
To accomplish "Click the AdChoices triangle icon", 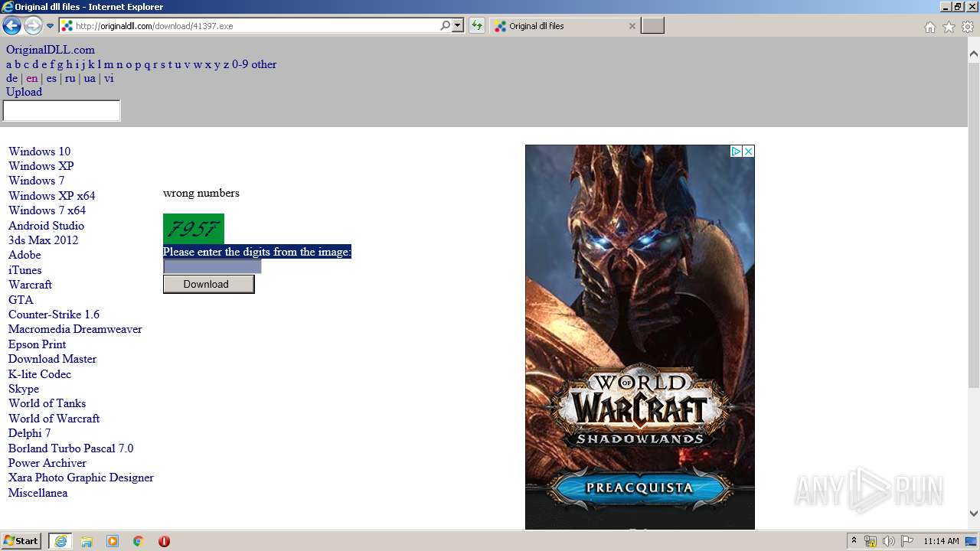I will click(736, 152).
